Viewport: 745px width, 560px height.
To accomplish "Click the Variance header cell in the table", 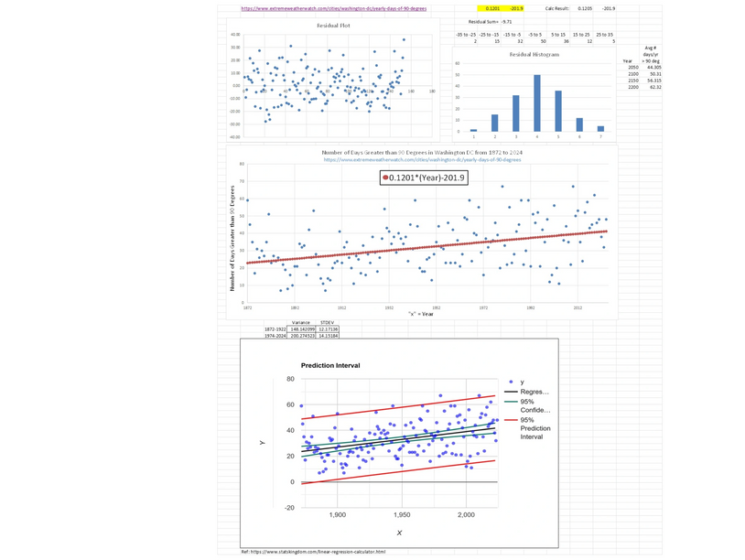I will [x=301, y=323].
